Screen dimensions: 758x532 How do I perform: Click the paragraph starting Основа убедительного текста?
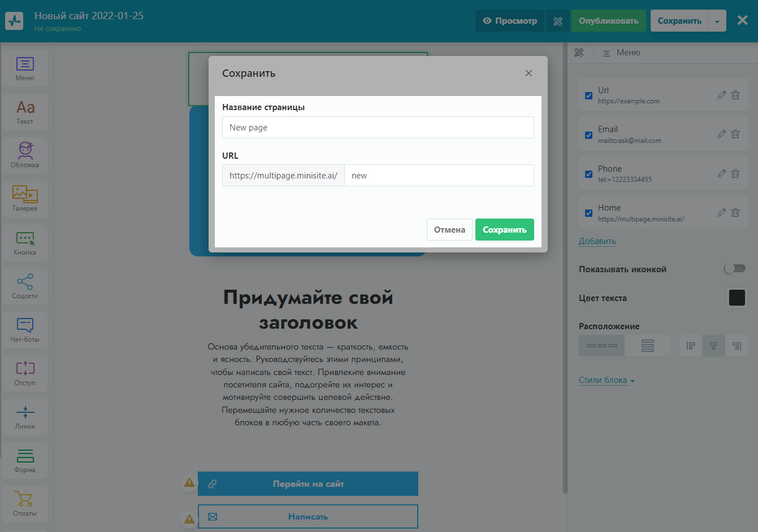pos(308,385)
